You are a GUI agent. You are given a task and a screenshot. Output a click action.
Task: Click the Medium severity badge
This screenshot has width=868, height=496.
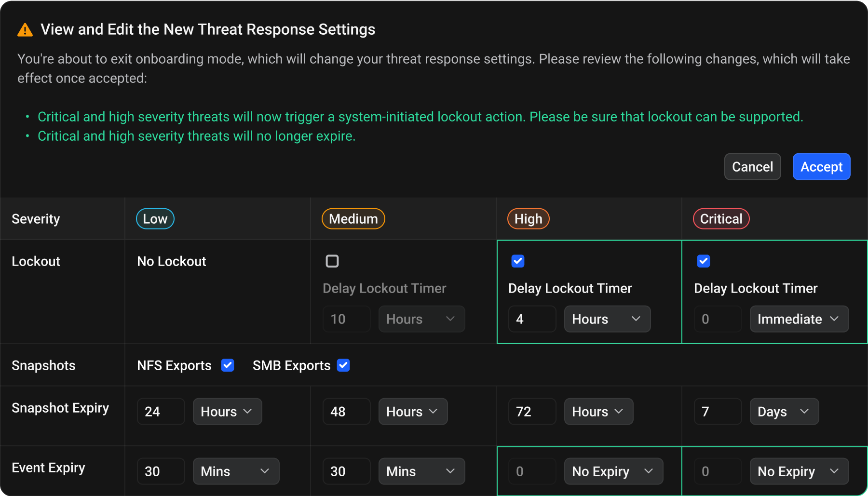coord(353,219)
